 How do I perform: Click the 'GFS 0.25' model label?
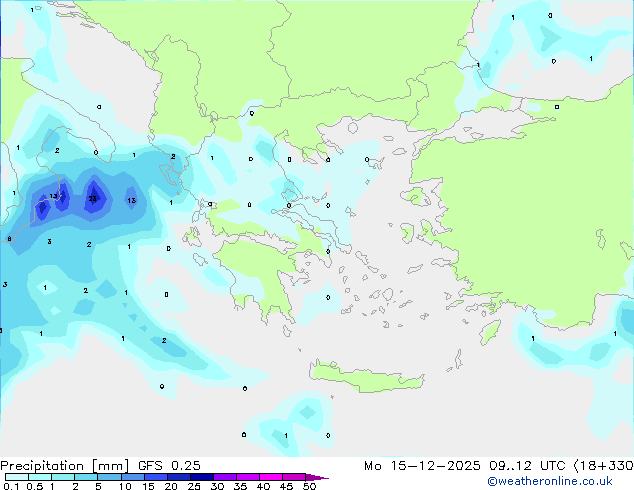click(x=169, y=466)
